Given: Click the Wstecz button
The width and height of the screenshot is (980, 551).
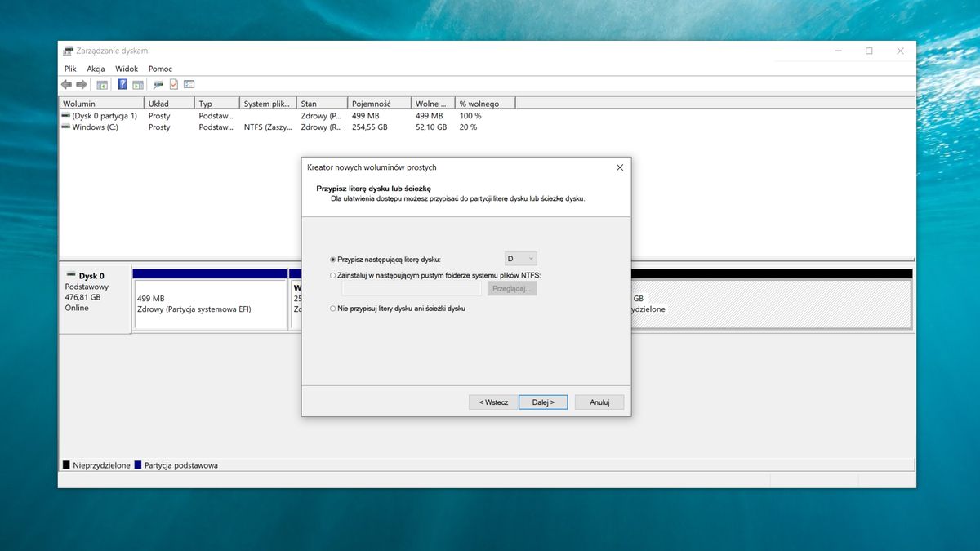Looking at the screenshot, I should pyautogui.click(x=492, y=402).
